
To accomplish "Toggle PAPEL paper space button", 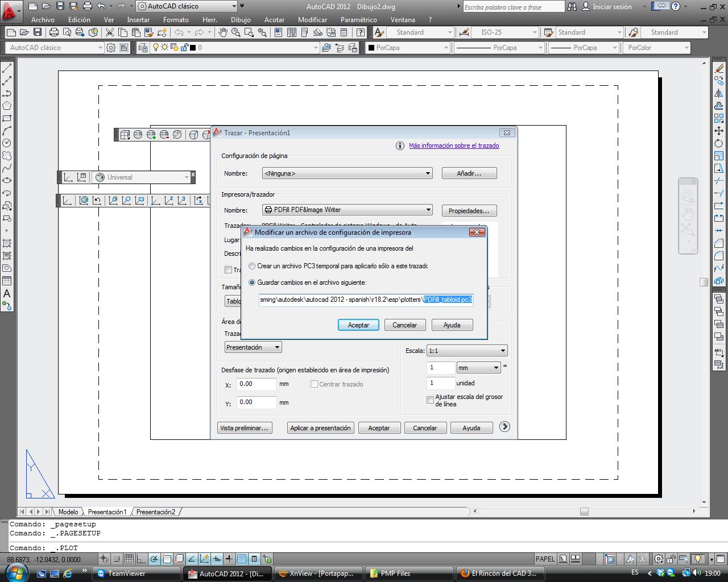I will (x=545, y=559).
